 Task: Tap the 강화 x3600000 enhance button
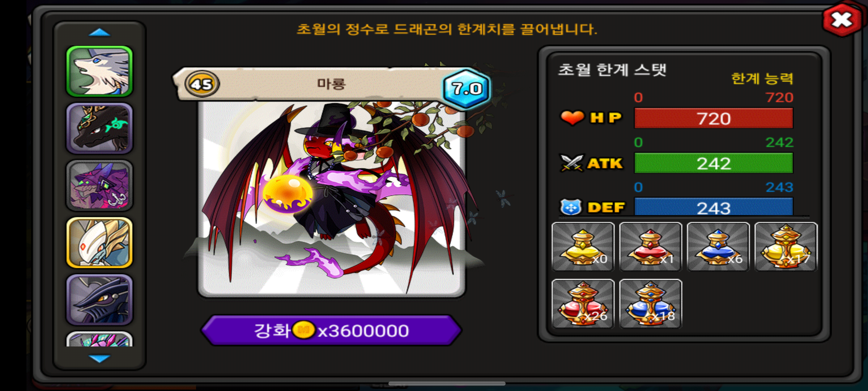tap(331, 330)
